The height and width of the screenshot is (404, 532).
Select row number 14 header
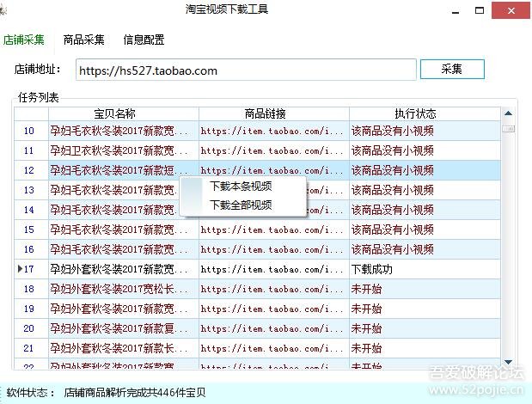coord(31,210)
